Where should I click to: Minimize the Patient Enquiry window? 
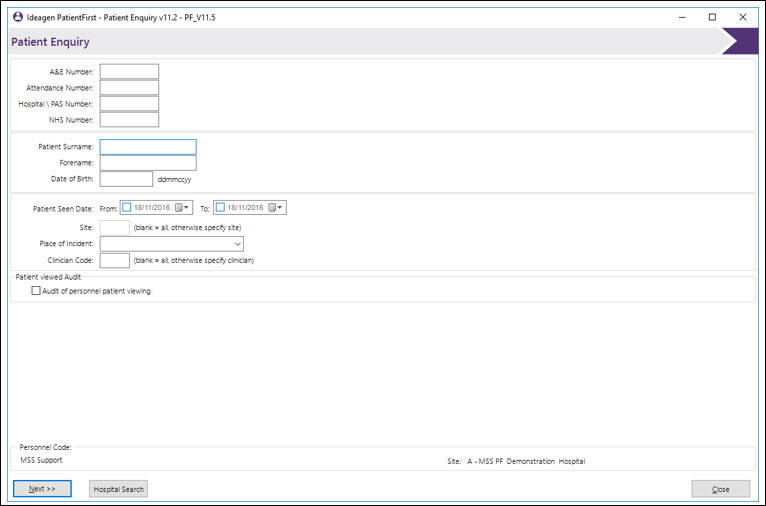(x=682, y=17)
